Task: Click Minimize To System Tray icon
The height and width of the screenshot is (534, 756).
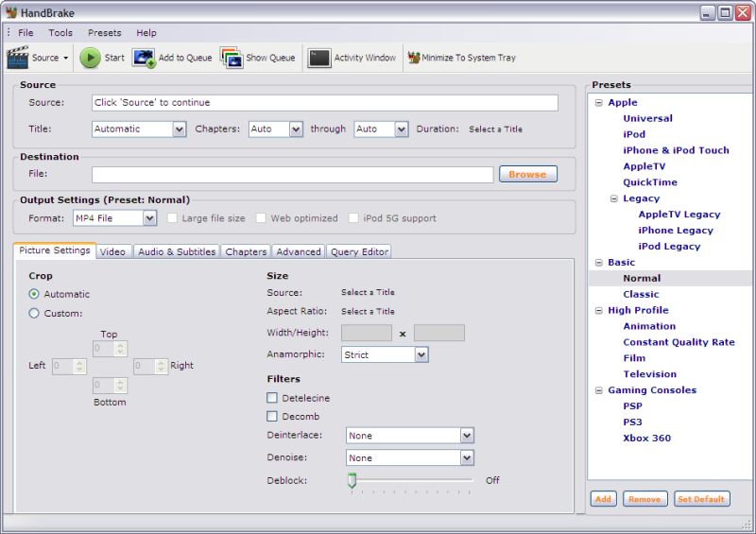Action: (414, 58)
